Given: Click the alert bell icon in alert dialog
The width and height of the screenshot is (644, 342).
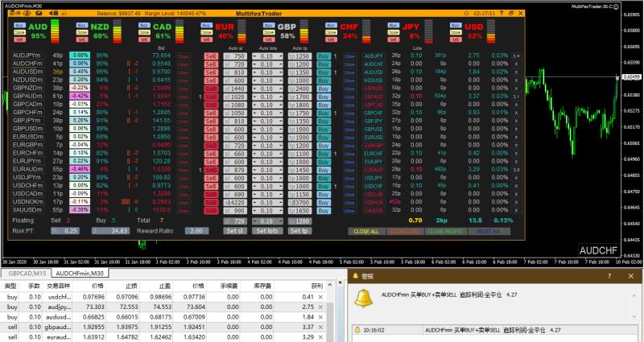Looking at the screenshot, I should (x=364, y=299).
